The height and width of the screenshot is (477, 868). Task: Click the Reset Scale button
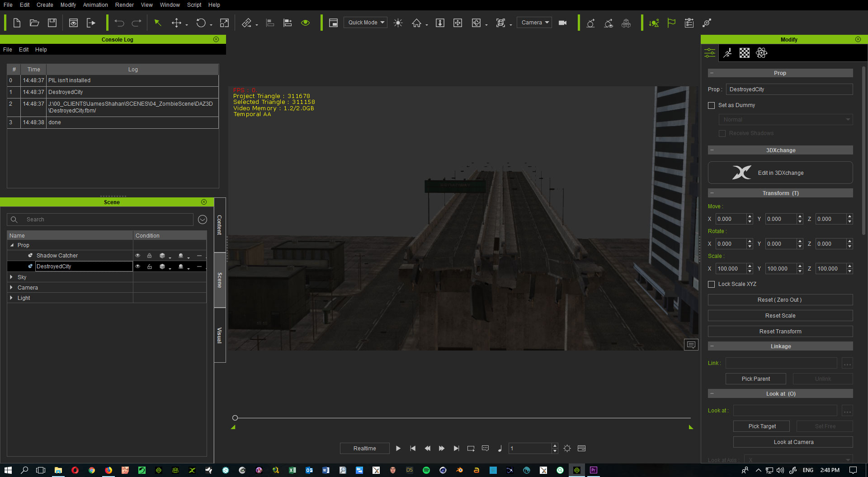(780, 315)
